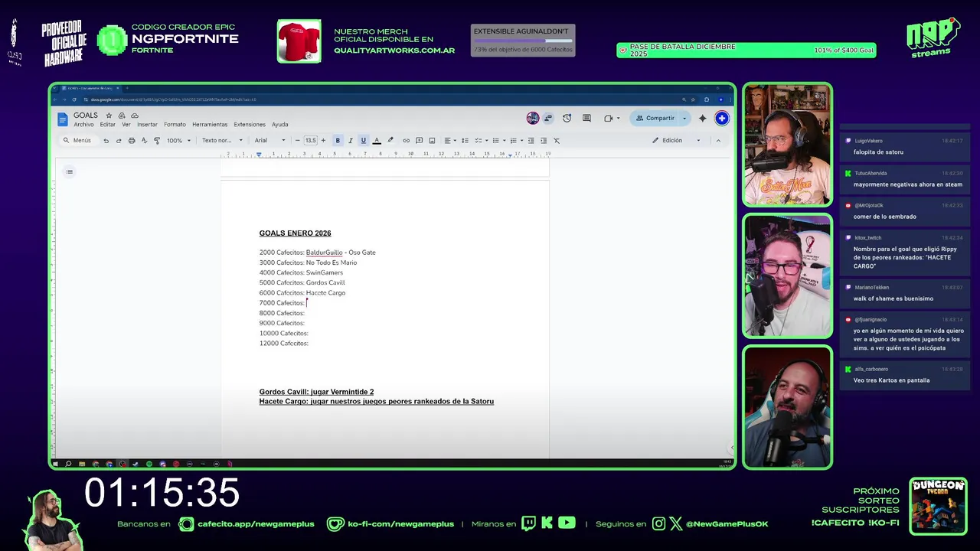The width and height of the screenshot is (980, 551).
Task: Open the bulleted list dropdown
Action: (x=498, y=141)
